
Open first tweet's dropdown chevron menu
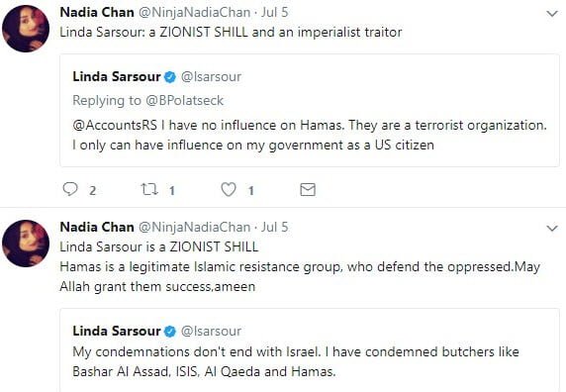click(x=552, y=14)
